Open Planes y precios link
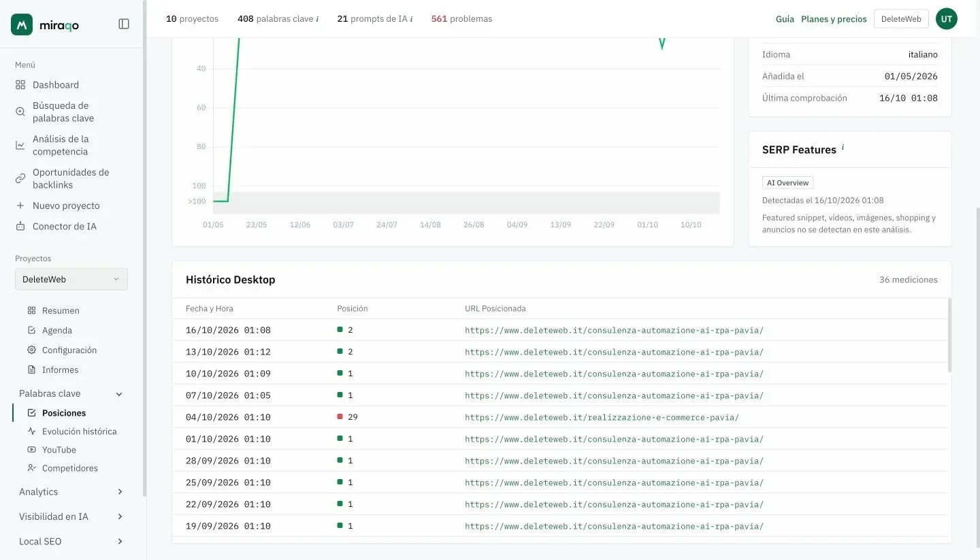This screenshot has width=980, height=560. [x=834, y=19]
